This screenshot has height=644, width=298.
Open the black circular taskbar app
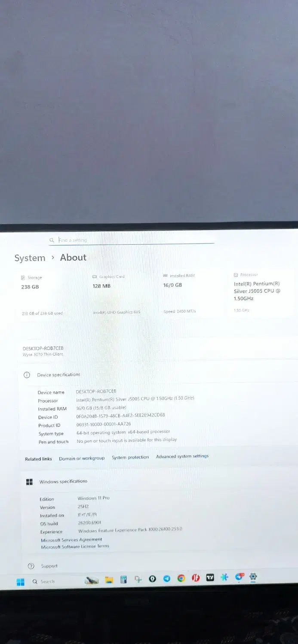click(152, 579)
